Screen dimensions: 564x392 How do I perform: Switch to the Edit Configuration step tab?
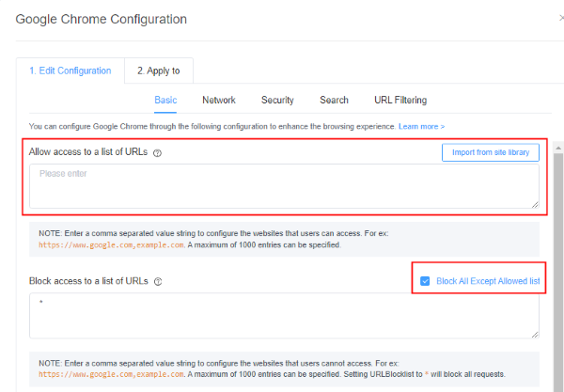pos(70,71)
